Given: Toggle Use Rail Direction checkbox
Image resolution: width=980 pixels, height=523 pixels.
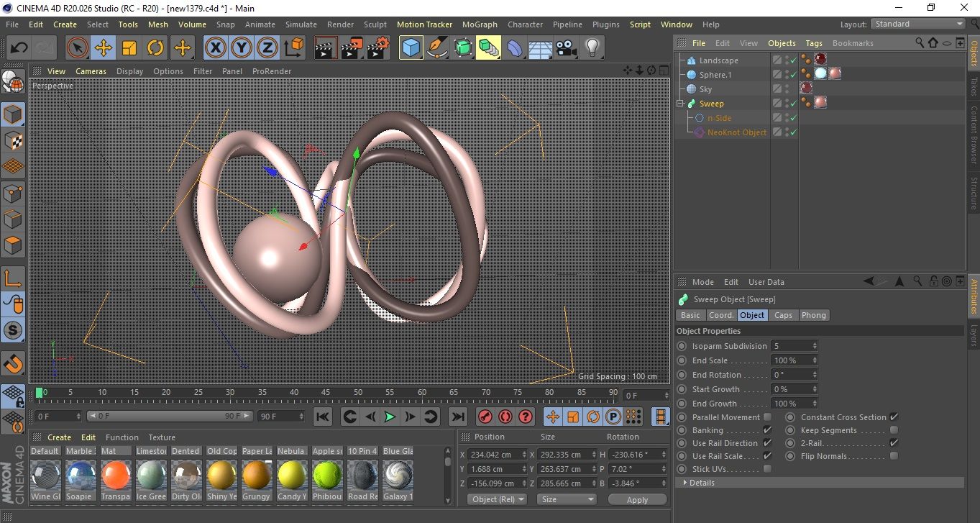Looking at the screenshot, I should pos(767,443).
